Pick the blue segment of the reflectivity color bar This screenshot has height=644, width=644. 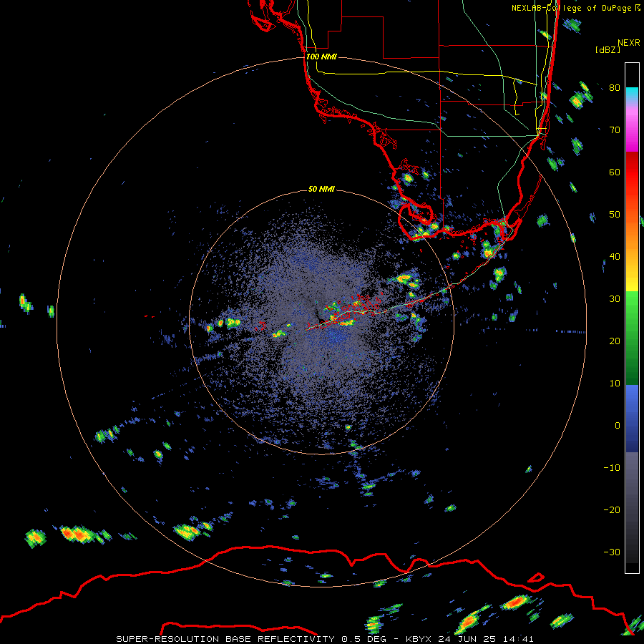632,418
